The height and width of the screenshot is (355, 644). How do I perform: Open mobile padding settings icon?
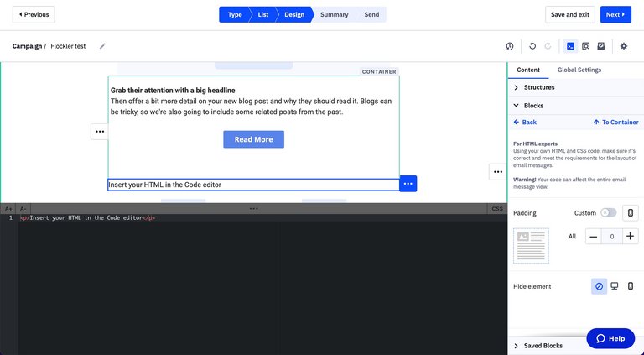pyautogui.click(x=631, y=213)
